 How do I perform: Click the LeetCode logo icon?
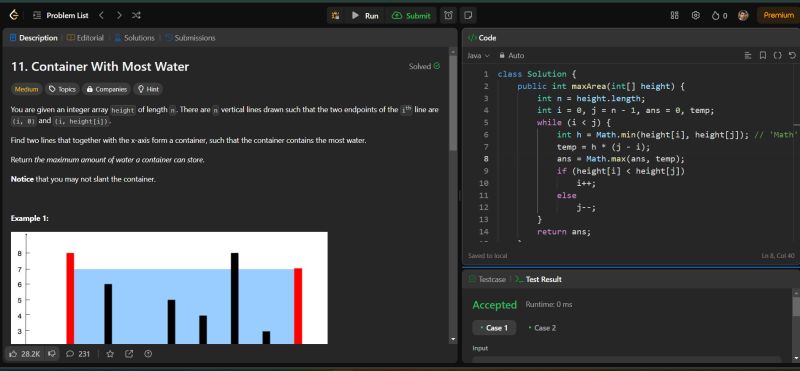click(x=14, y=15)
